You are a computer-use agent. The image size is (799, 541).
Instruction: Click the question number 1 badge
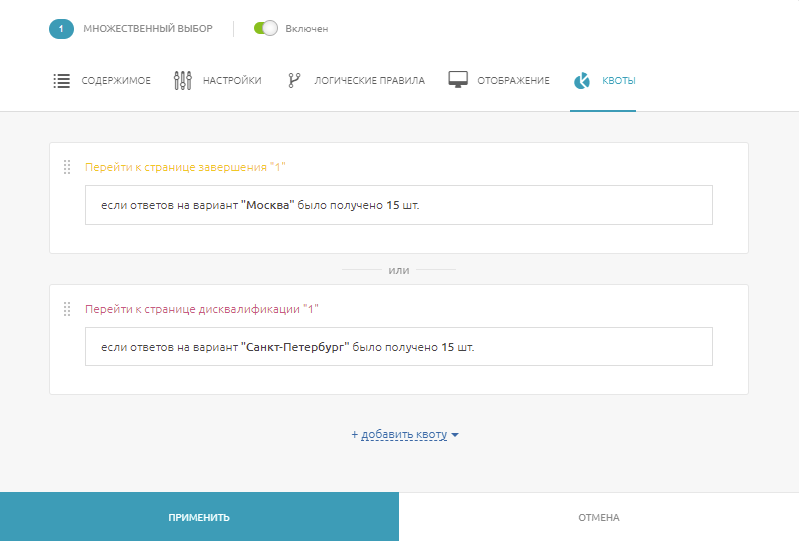(61, 29)
